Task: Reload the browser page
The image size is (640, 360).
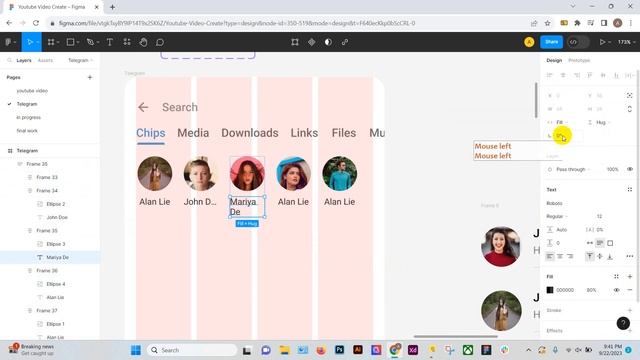Action: tap(36, 23)
